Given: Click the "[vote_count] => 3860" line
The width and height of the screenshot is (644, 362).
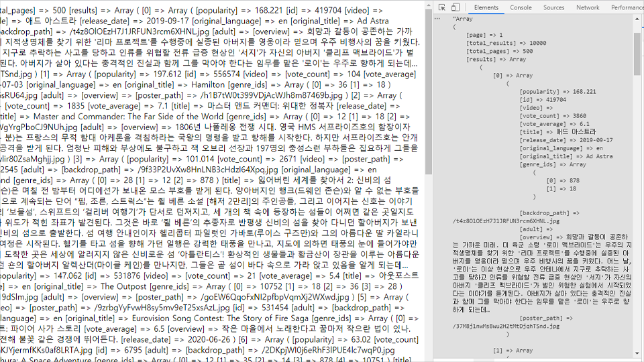Looking at the screenshot, I should [553, 116].
